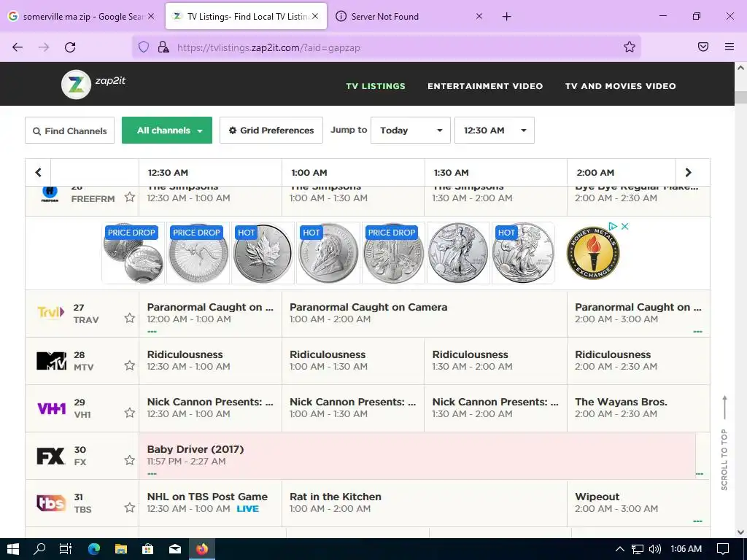This screenshot has height=560, width=747.
Task: Open the 12:30 AM time dropdown
Action: (x=494, y=130)
